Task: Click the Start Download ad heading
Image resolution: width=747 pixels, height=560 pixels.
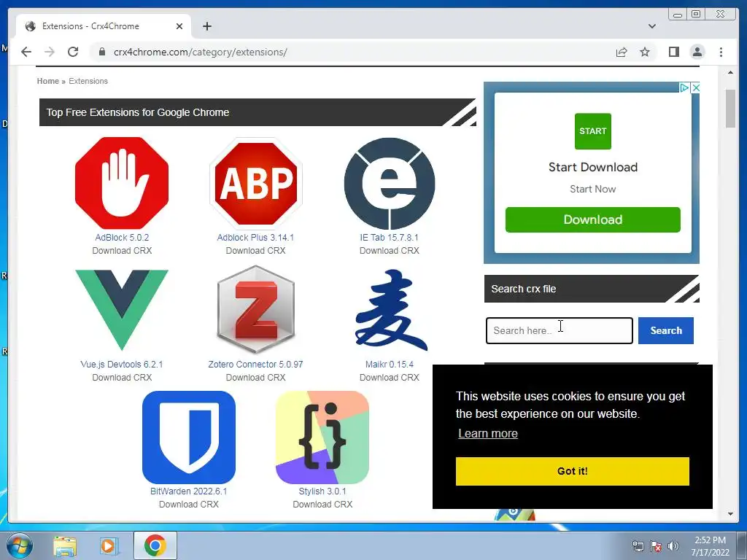Action: 592,167
